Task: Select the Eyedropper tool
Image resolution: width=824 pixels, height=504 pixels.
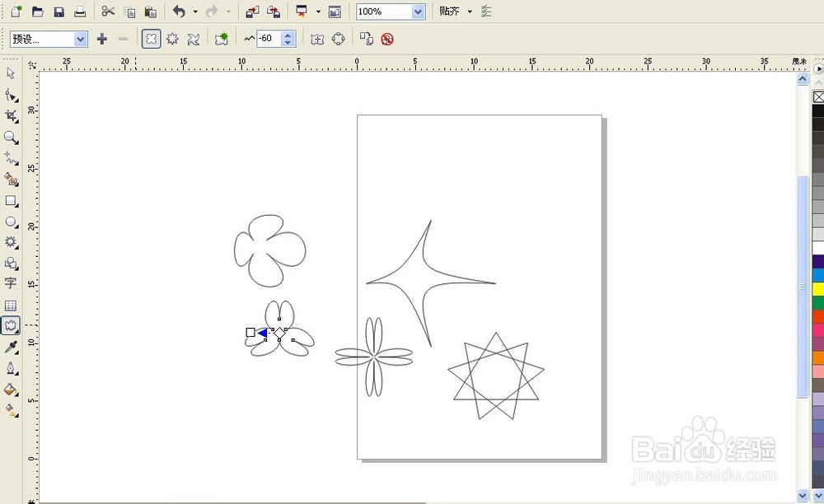Action: pyautogui.click(x=11, y=347)
